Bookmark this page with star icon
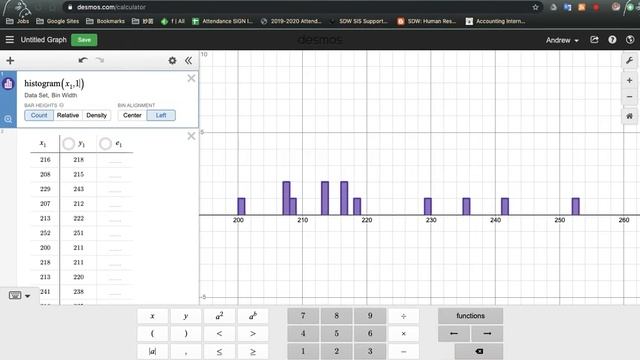 pyautogui.click(x=535, y=7)
